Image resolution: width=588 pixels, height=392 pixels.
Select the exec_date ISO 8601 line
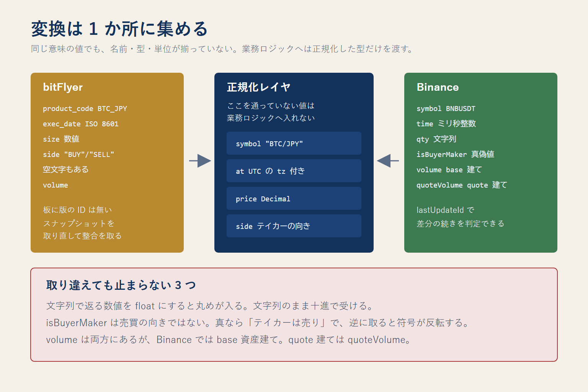click(81, 124)
